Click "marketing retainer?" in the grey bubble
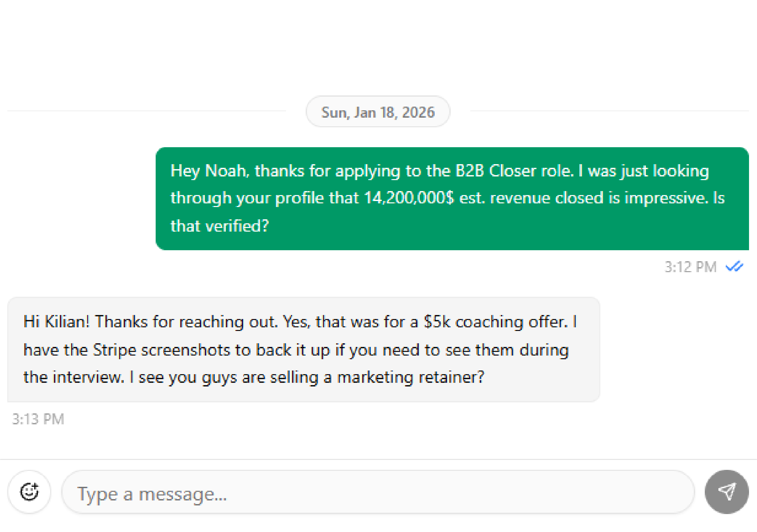This screenshot has width=757, height=532. 411,377
